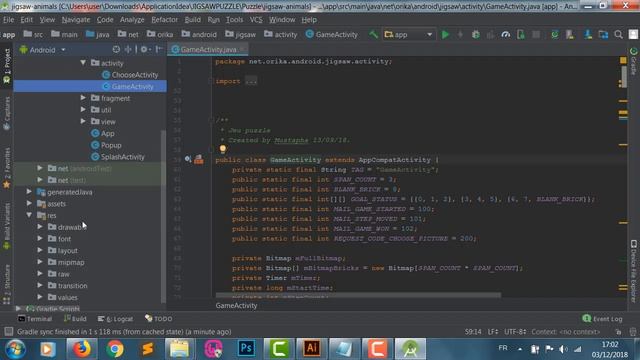Run the app with green play button
This screenshot has height=360, width=640.
(445, 35)
